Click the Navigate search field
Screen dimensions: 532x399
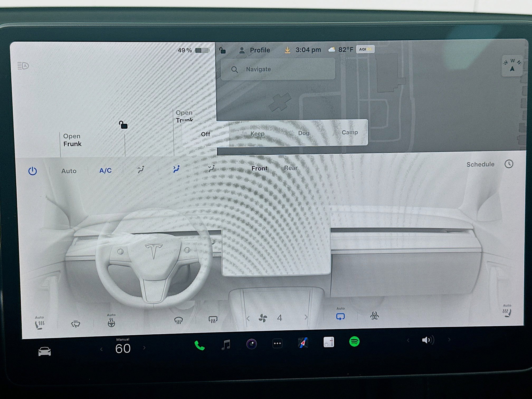(278, 69)
